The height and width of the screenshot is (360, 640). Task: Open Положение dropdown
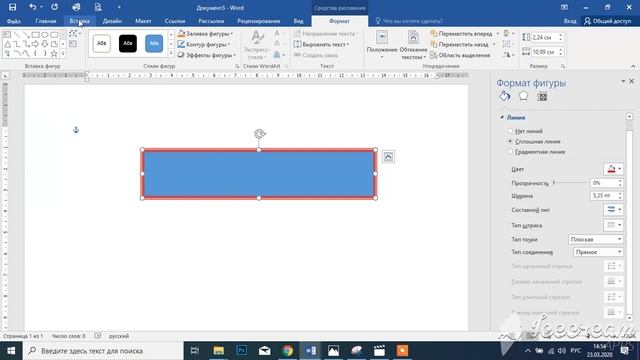pos(382,45)
